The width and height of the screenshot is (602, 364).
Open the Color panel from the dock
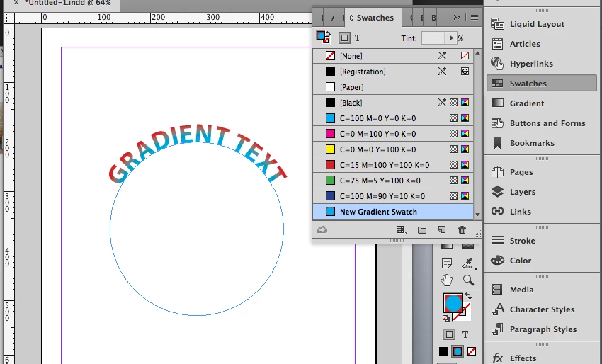pyautogui.click(x=542, y=261)
